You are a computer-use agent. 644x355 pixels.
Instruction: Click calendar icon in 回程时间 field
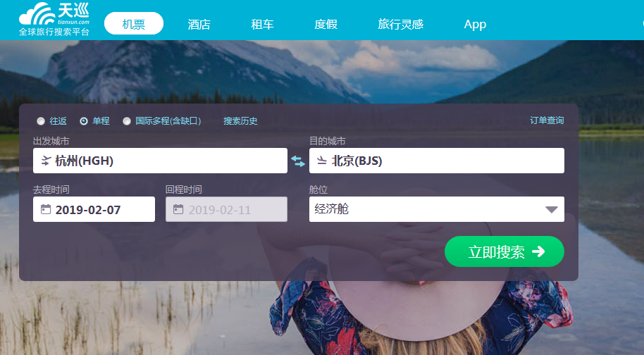(178, 209)
